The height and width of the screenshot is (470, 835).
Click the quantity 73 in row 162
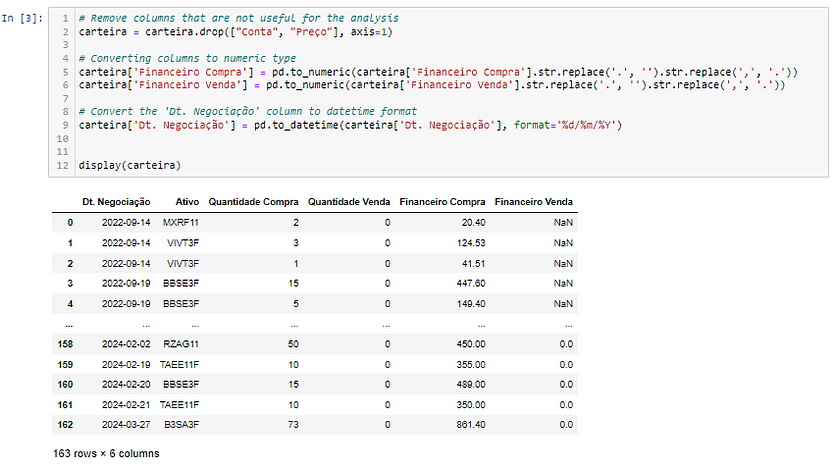[x=293, y=425]
